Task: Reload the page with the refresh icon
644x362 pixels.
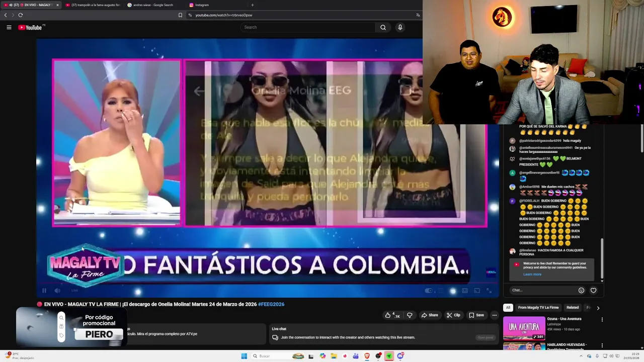Action: (x=20, y=15)
